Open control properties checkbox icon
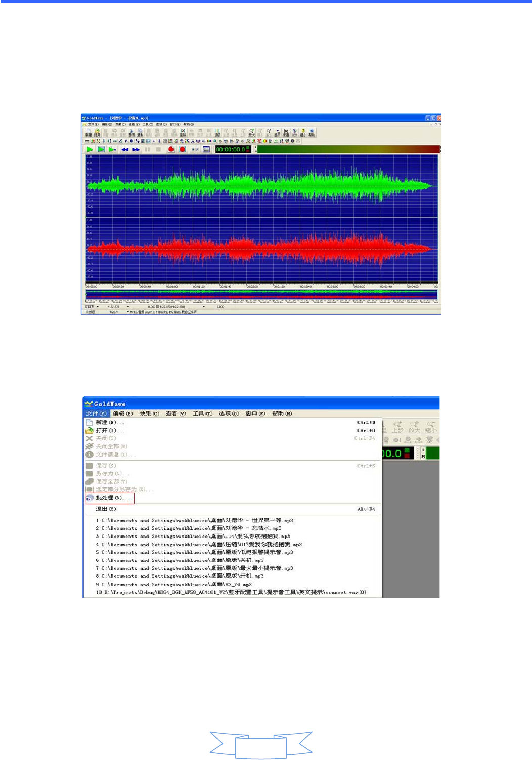Viewport: 532px width, 760px height. 195,149
